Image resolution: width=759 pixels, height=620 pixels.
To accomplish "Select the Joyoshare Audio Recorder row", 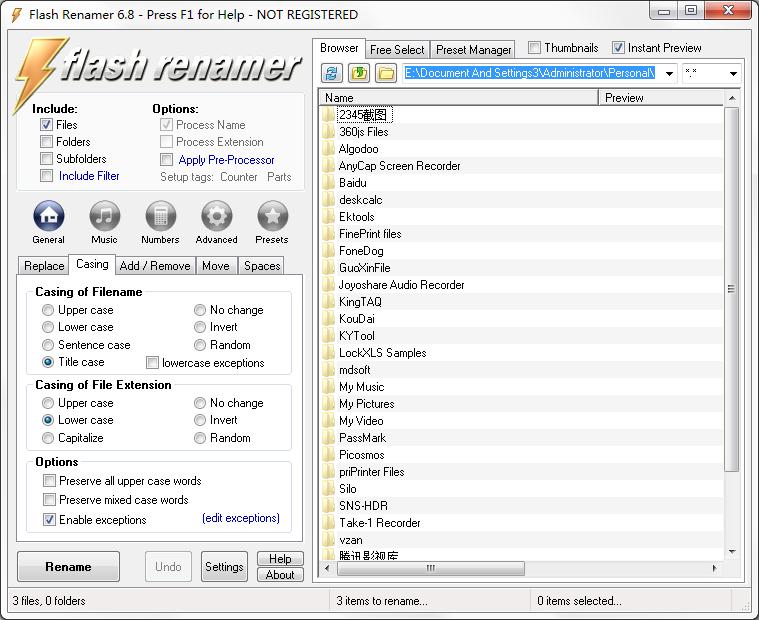I will [x=521, y=285].
